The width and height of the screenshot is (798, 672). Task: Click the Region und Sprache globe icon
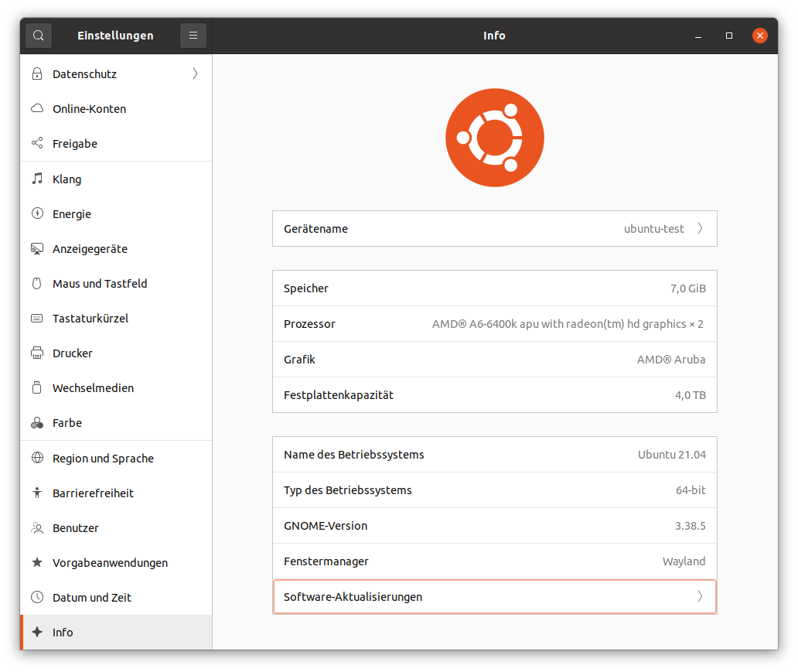point(37,458)
